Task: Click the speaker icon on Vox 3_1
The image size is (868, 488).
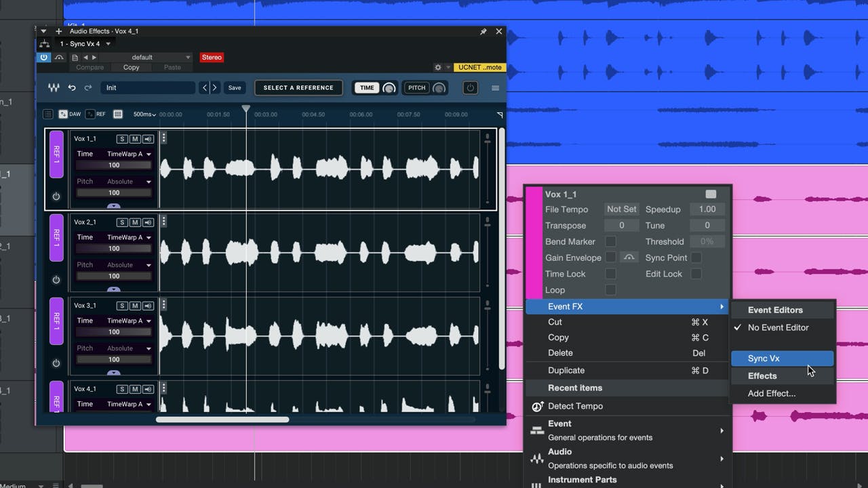Action: click(x=148, y=306)
